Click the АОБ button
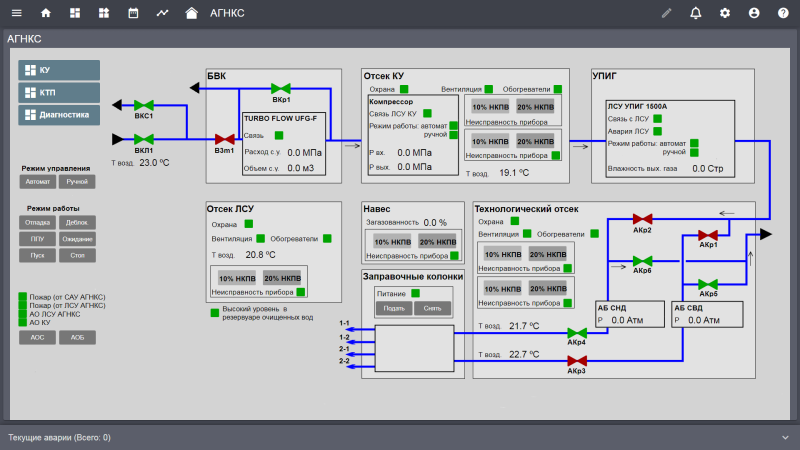800x450 pixels. tap(77, 337)
